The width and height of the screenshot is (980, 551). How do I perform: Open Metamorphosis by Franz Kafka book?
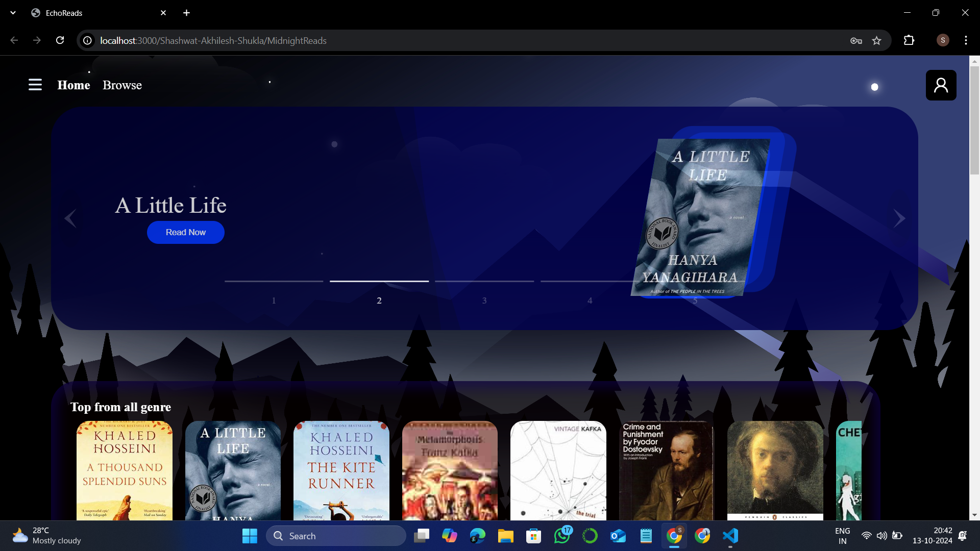pos(450,470)
